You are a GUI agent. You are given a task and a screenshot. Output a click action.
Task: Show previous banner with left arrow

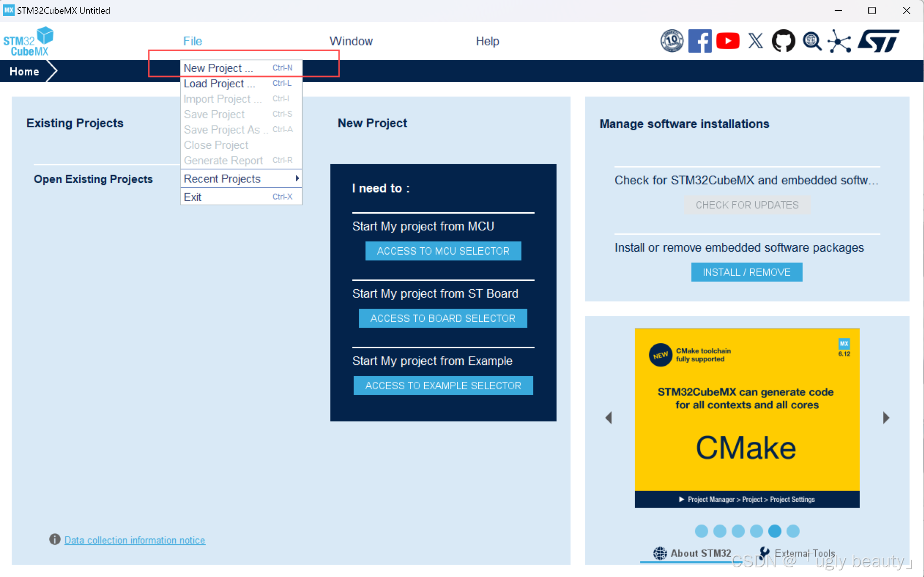point(608,418)
